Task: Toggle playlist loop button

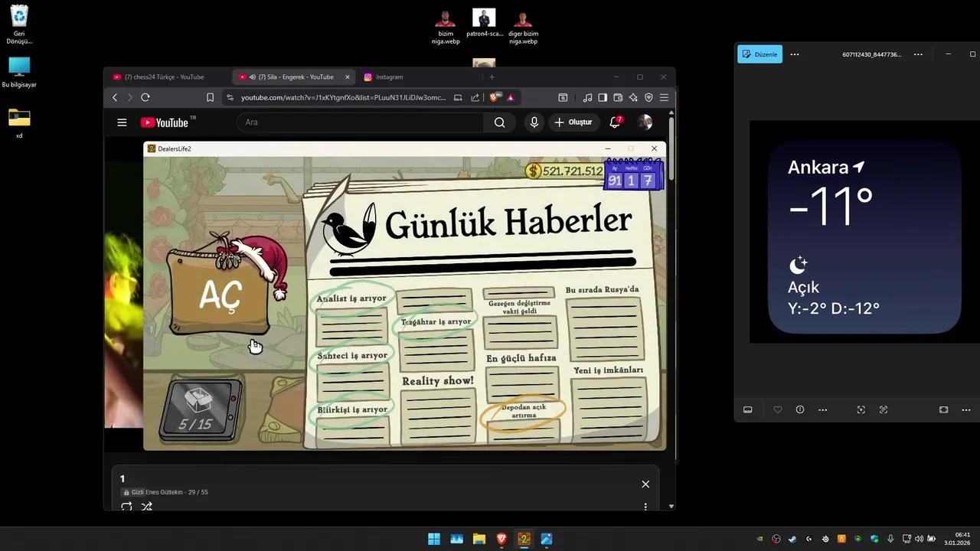Action: click(x=127, y=507)
